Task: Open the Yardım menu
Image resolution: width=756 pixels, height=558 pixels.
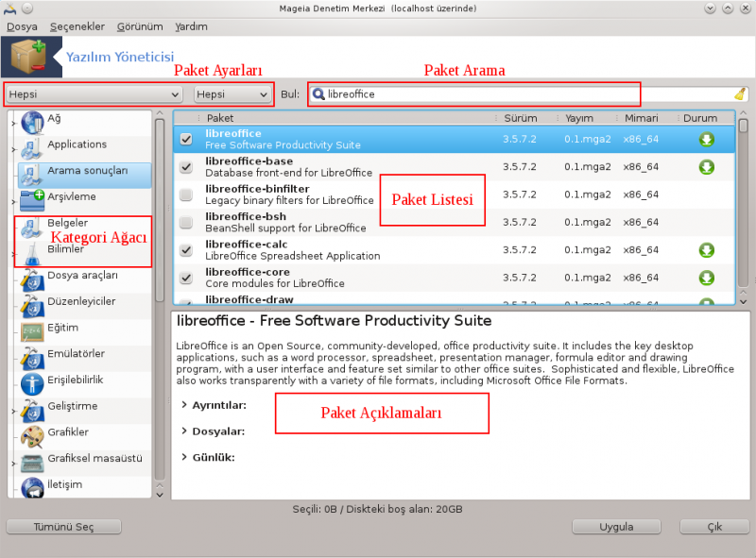Action: [192, 26]
